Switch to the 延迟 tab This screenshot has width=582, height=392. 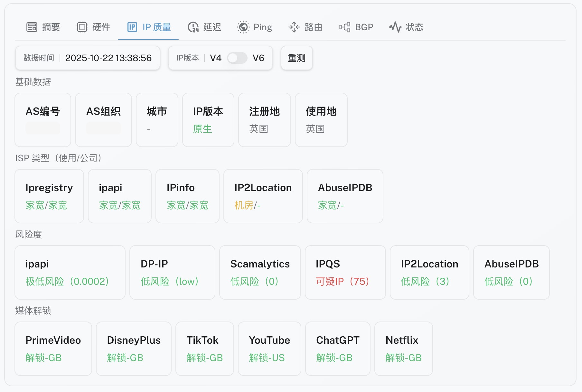[212, 27]
